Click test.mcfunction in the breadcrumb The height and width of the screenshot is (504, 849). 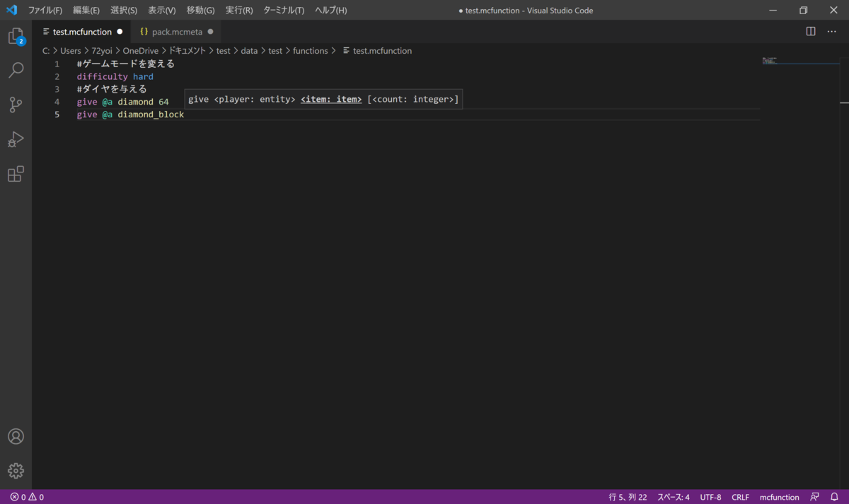pos(382,51)
